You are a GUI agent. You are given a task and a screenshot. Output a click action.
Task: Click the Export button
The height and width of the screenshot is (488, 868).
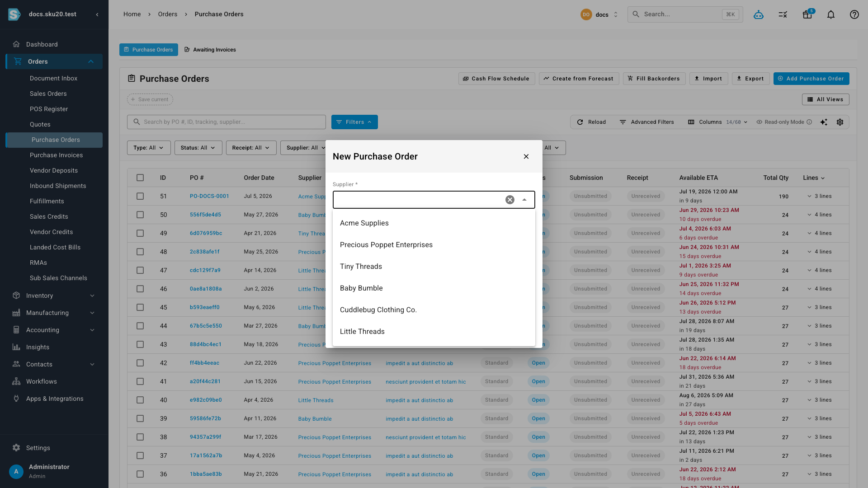click(750, 79)
